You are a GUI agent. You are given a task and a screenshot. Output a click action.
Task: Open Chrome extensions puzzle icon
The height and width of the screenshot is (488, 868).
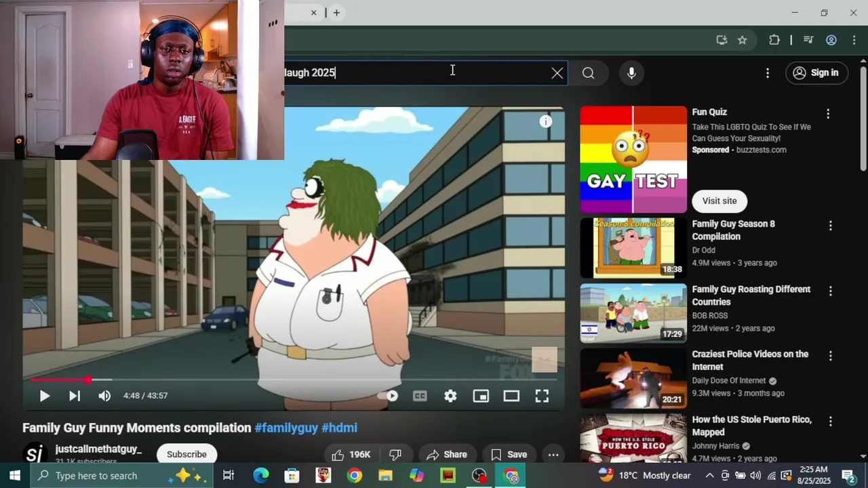774,40
